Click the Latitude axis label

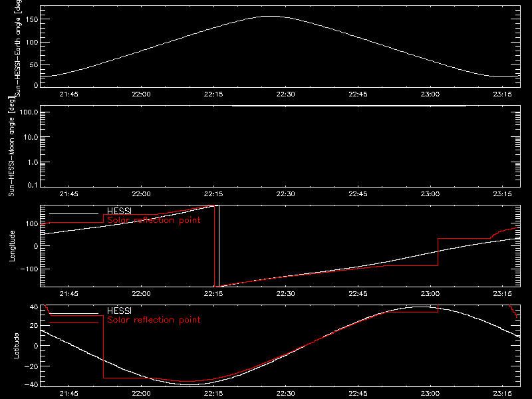16,346
